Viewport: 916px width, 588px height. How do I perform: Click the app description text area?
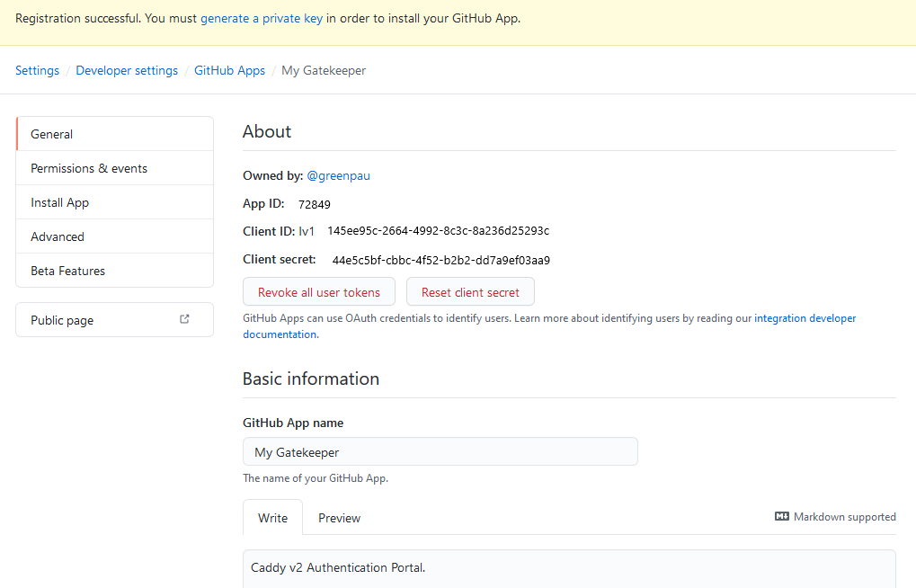(x=568, y=567)
